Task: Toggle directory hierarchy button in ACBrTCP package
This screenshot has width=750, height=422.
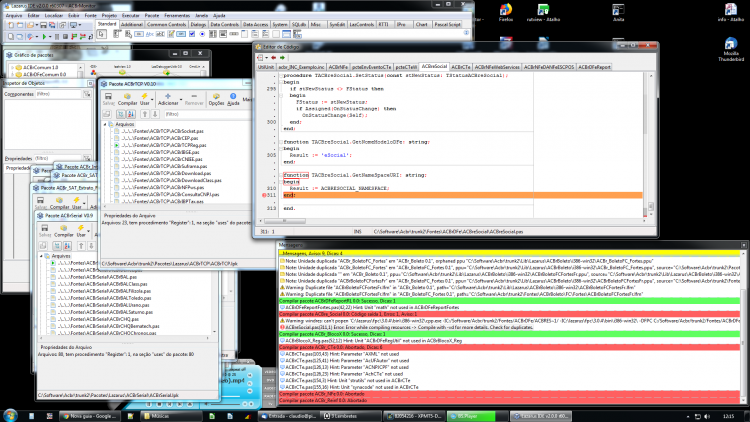Action: pyautogui.click(x=121, y=114)
